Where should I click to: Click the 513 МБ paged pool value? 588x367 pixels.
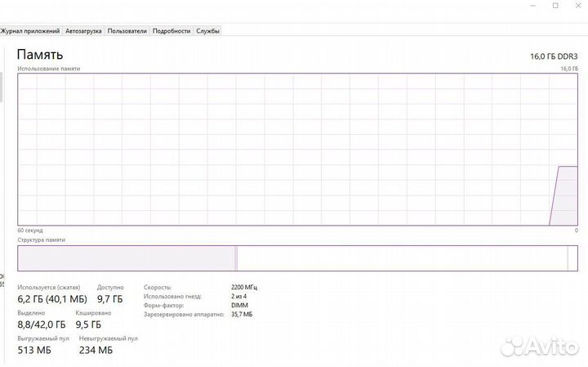coord(34,350)
